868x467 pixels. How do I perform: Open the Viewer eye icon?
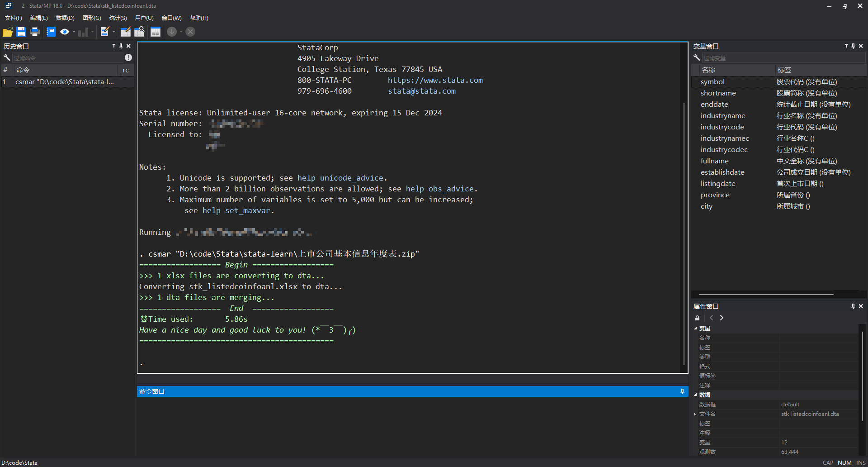[65, 32]
